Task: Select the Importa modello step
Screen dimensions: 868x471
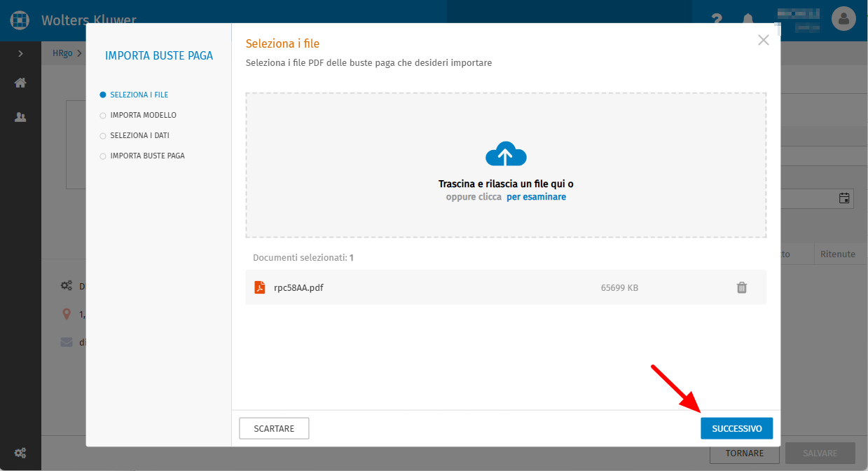Action: (x=139, y=115)
